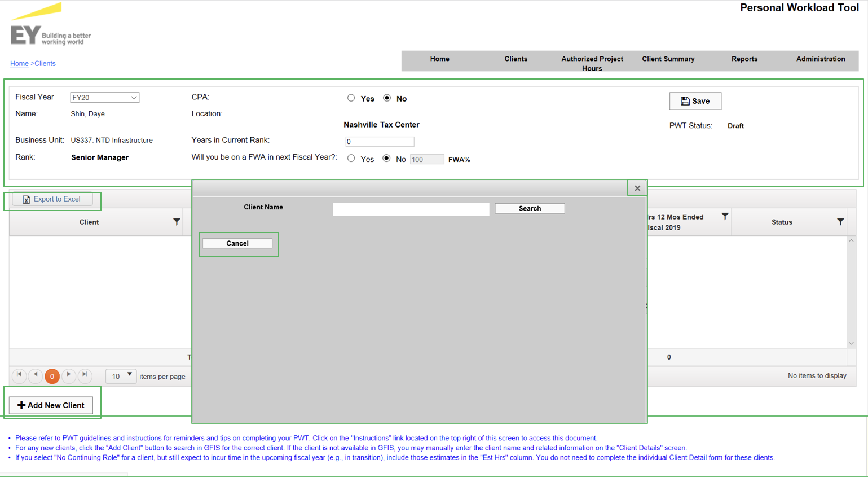
Task: Go to previous page arrow in pager
Action: click(36, 375)
